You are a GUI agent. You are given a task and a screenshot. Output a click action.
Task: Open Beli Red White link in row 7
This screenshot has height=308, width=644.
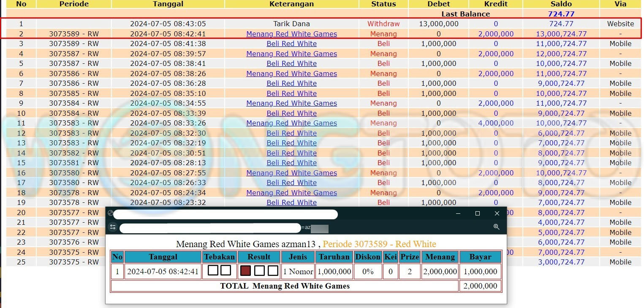291,83
